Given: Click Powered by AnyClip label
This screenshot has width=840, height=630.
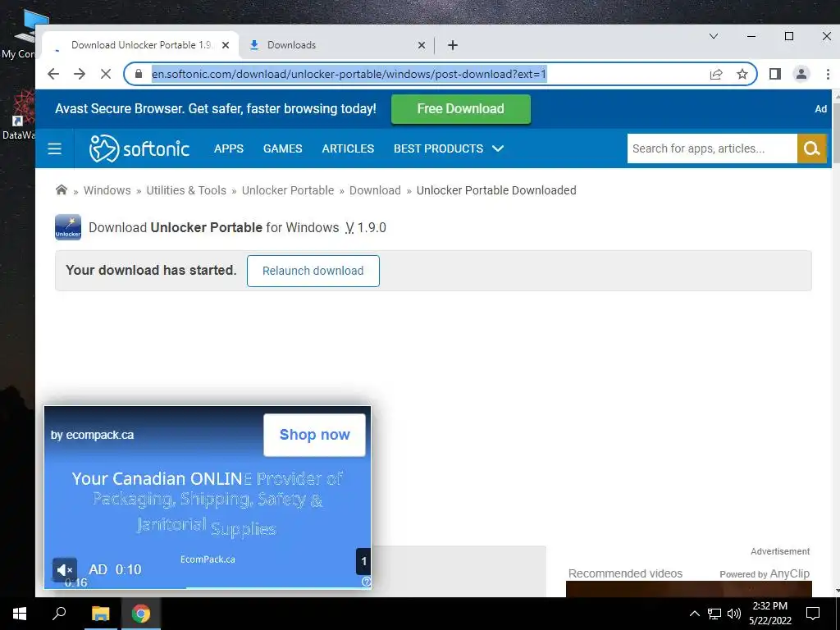Looking at the screenshot, I should [x=765, y=573].
